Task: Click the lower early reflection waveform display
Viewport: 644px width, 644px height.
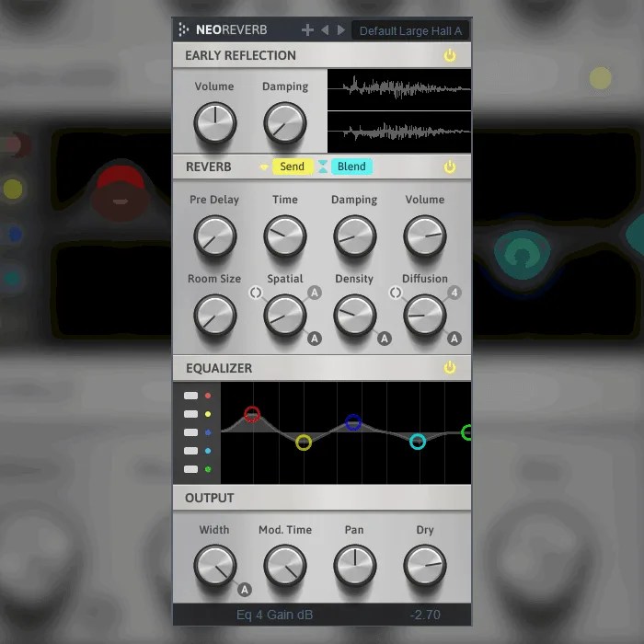Action: click(399, 132)
